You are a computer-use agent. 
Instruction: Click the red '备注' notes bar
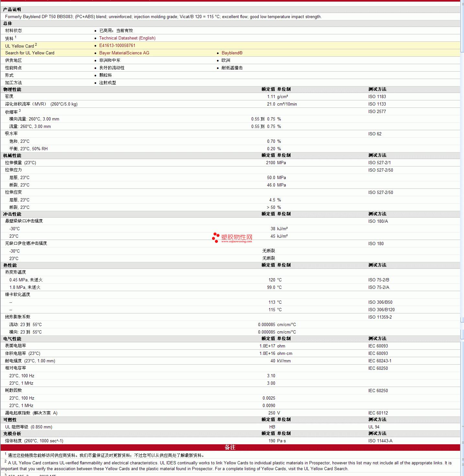point(230,448)
